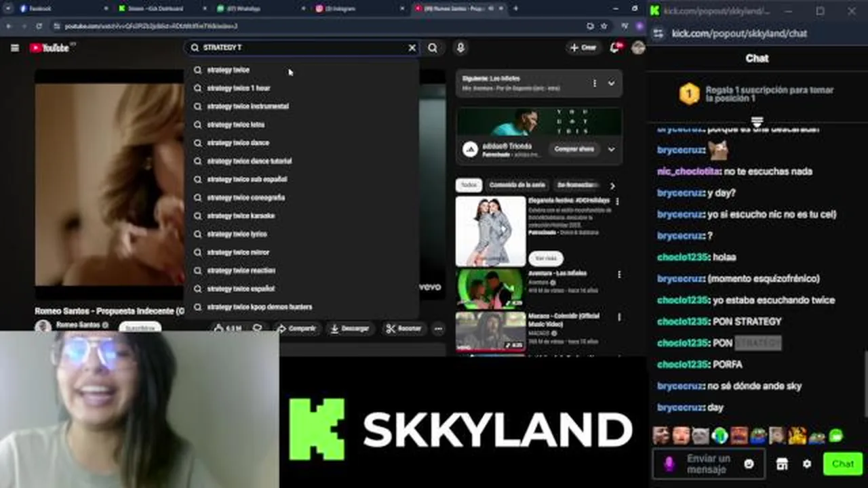Expand the adidas Trionda ad chevron

click(611, 149)
